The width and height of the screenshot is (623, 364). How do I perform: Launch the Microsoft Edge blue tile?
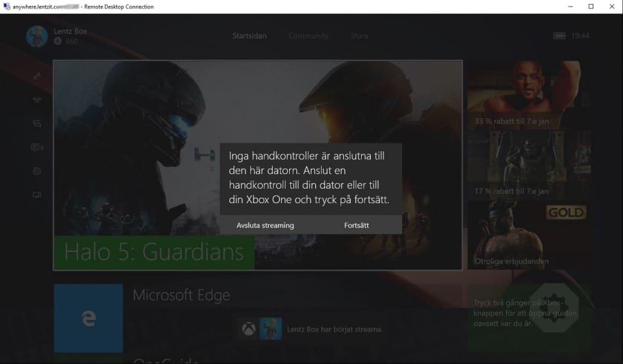tap(88, 318)
